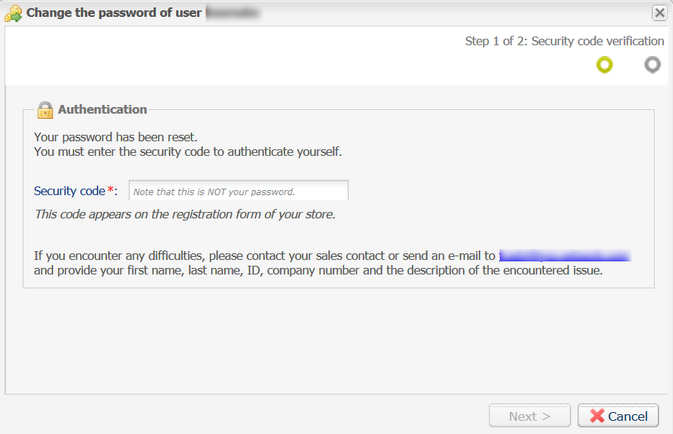Image resolution: width=673 pixels, height=434 pixels.
Task: Click the red required asterisk
Action: (x=111, y=190)
